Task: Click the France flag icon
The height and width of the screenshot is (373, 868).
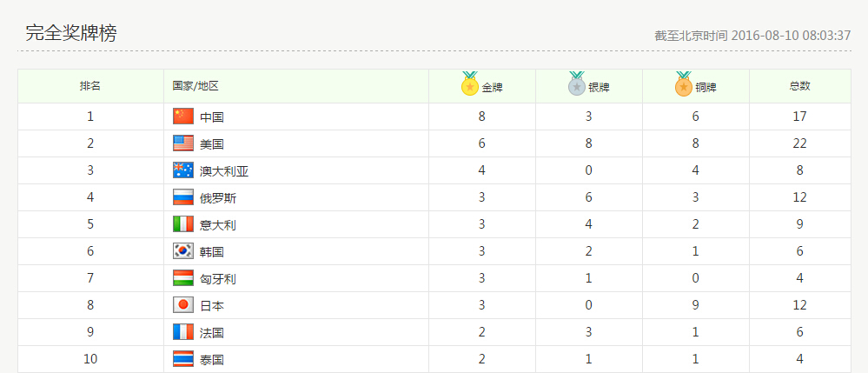Action: point(182,332)
